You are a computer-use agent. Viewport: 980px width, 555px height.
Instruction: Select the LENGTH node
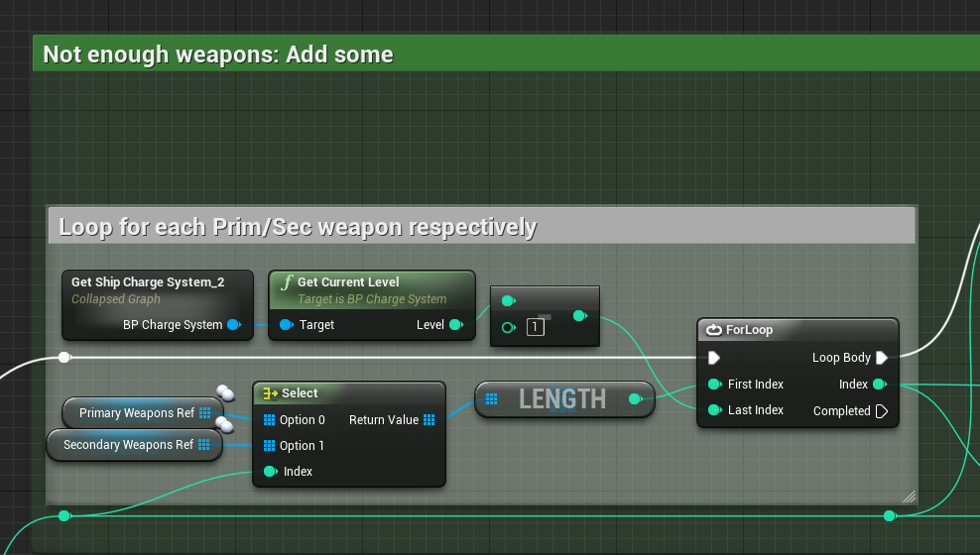coord(562,399)
